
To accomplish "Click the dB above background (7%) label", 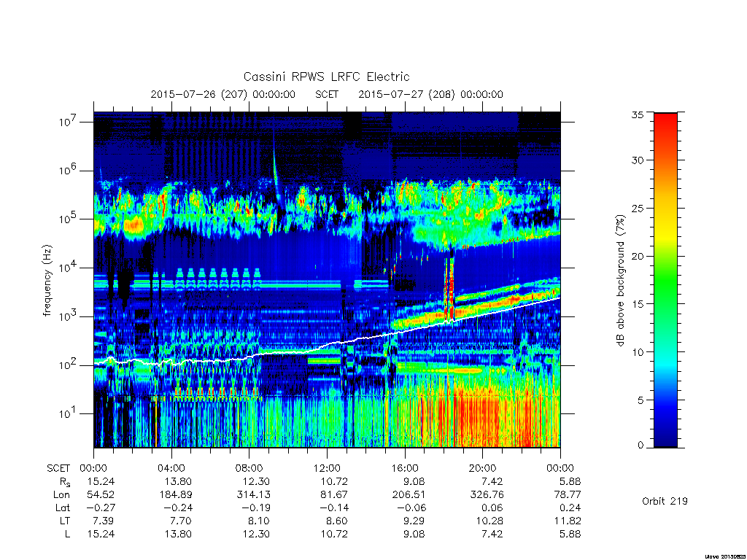I will tap(620, 280).
